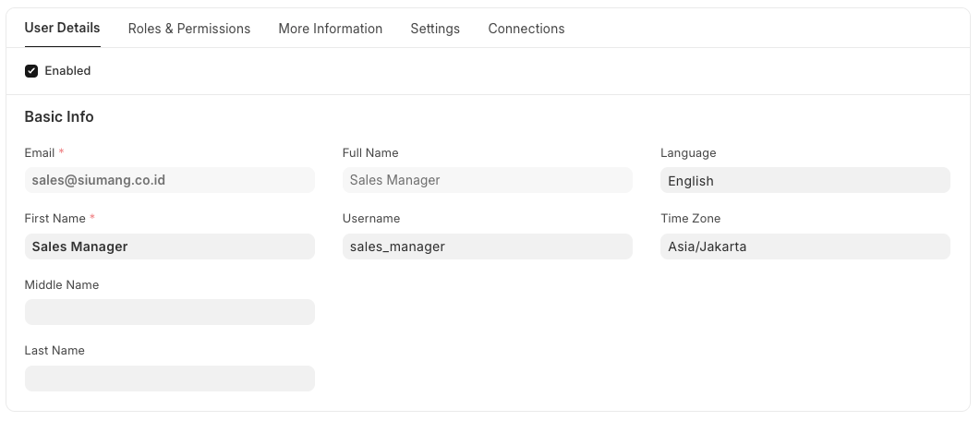The width and height of the screenshot is (980, 421).
Task: Open the Roles & Permissions tab
Action: (189, 29)
